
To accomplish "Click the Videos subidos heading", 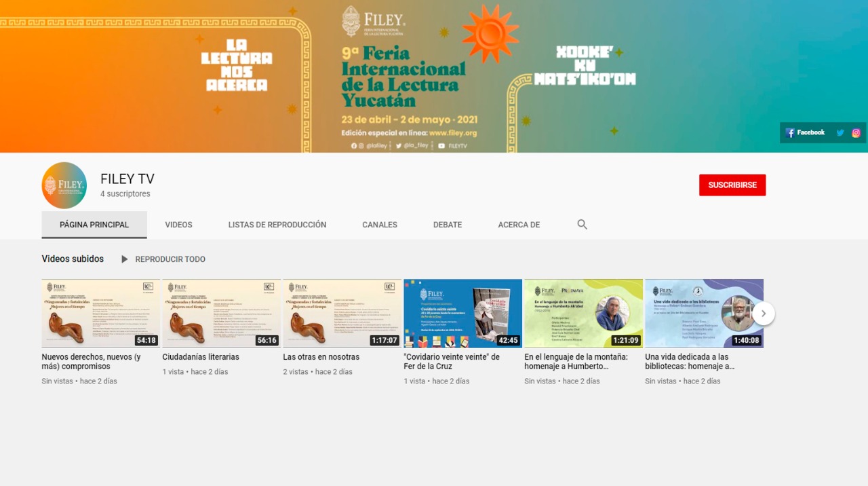I will (x=73, y=259).
